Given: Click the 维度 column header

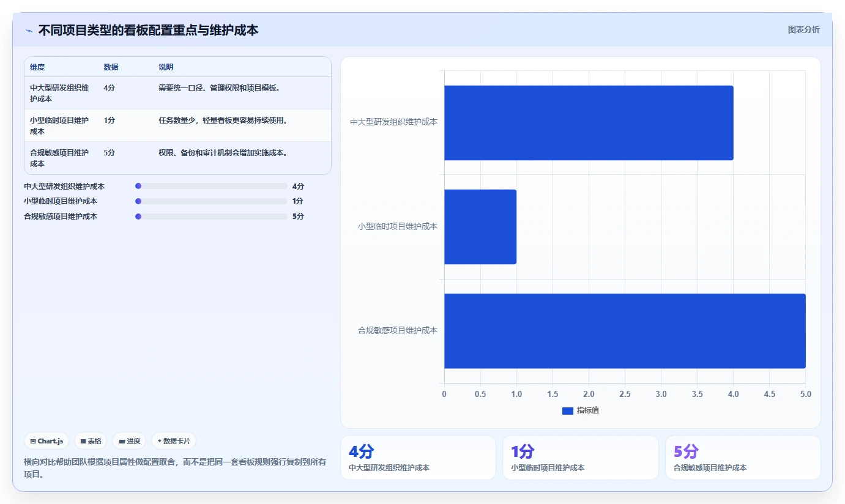Looking at the screenshot, I should [37, 67].
